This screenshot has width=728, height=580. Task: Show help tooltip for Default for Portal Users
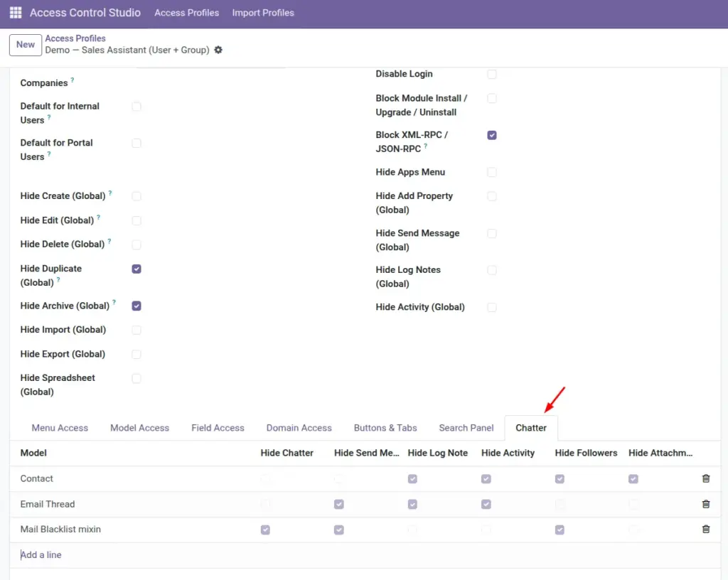point(49,154)
